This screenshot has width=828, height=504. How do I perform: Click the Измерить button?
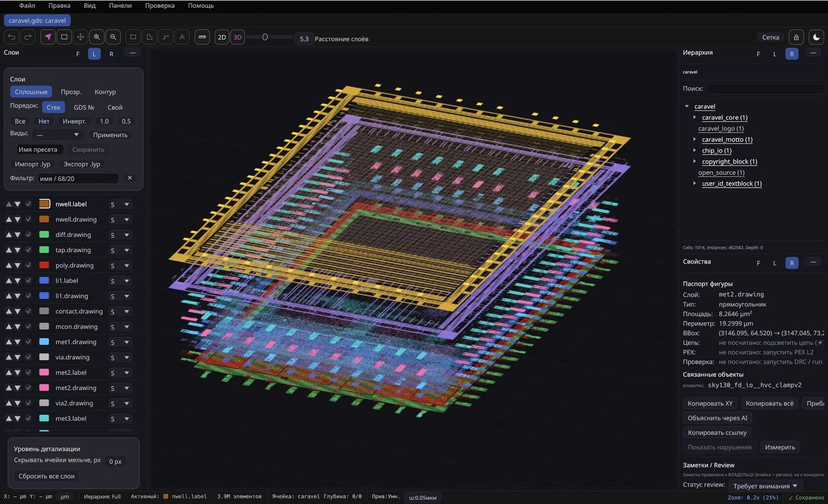click(x=780, y=447)
